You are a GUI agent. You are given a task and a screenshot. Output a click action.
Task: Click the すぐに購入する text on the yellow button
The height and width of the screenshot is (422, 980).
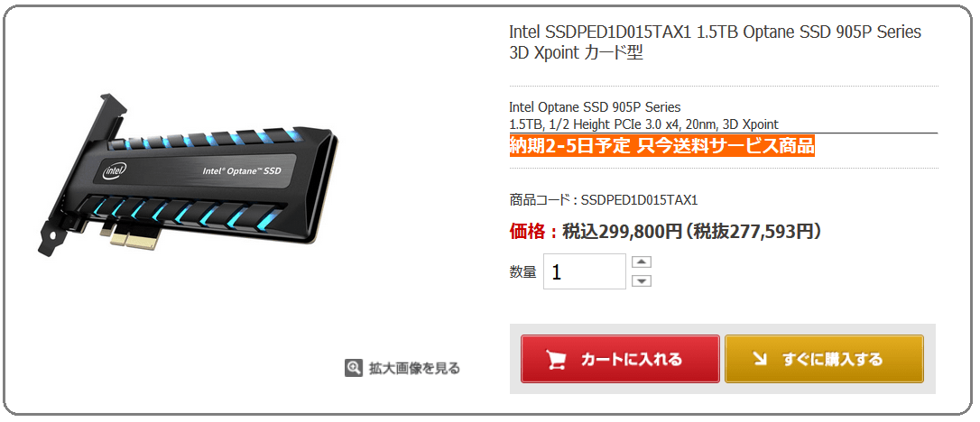coord(832,360)
